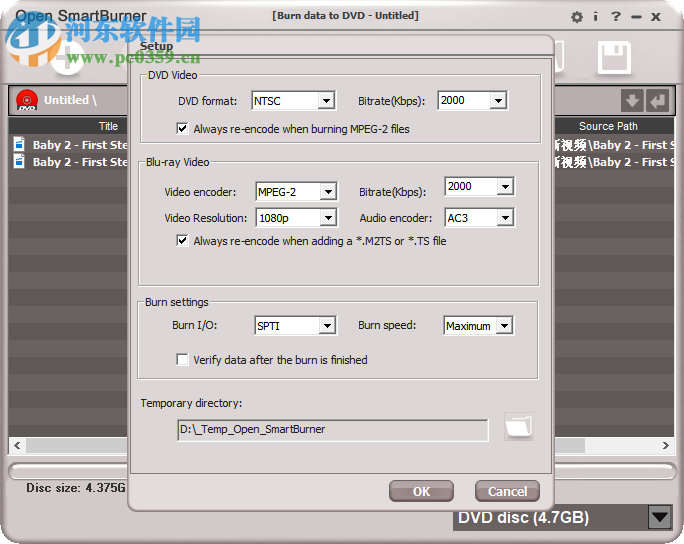Toggle always re-encode when adding M2TS or TS

182,241
